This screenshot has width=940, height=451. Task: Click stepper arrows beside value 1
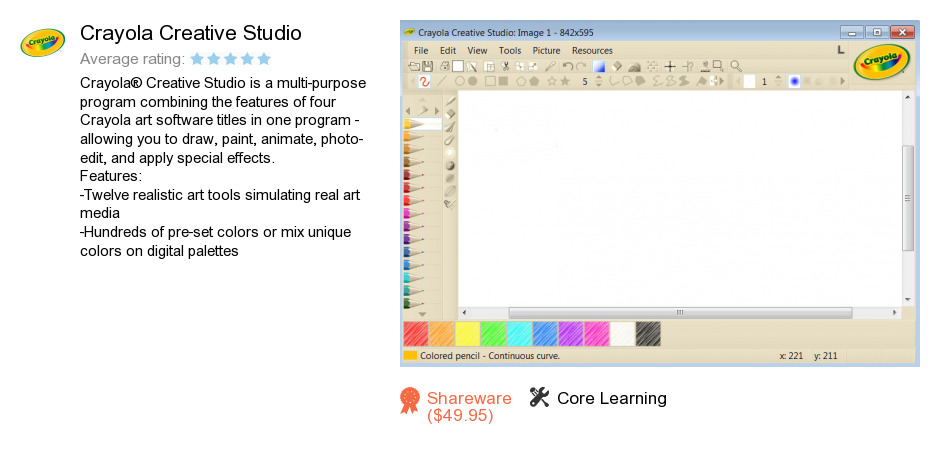[779, 81]
